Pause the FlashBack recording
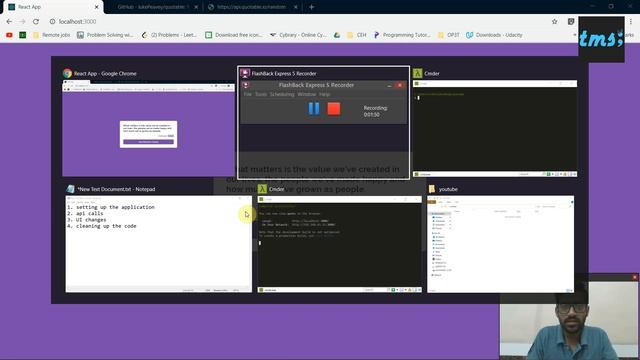The width and height of the screenshot is (640, 360). click(314, 109)
